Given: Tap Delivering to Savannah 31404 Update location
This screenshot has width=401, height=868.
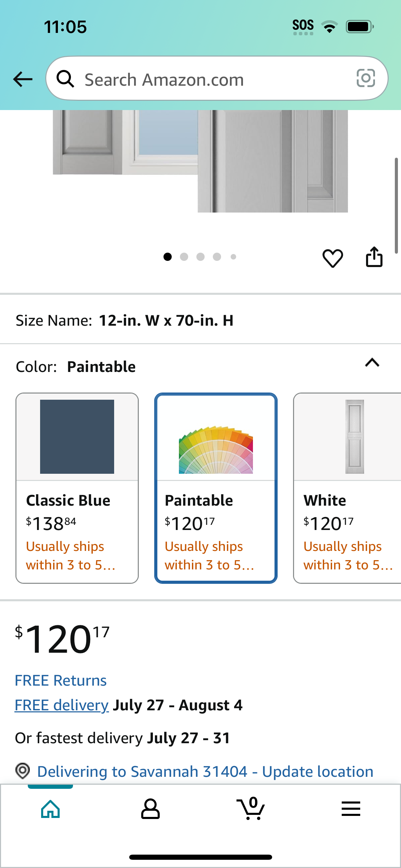Looking at the screenshot, I should (x=205, y=771).
